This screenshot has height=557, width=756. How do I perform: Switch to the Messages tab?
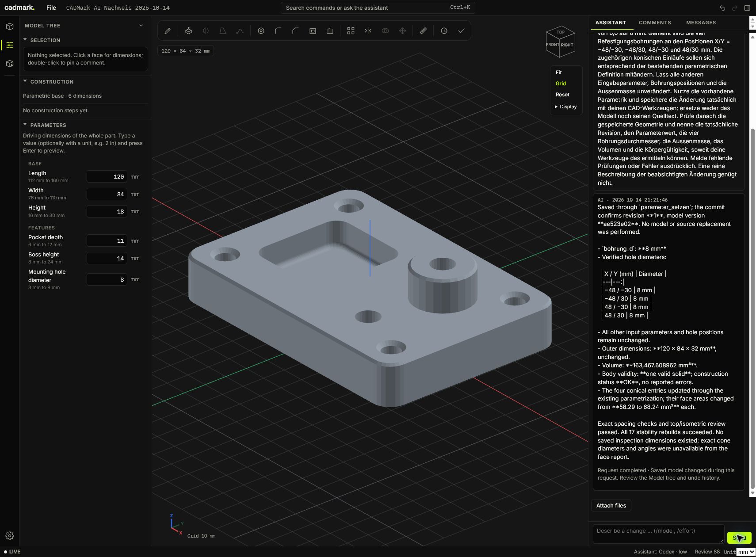(x=701, y=23)
